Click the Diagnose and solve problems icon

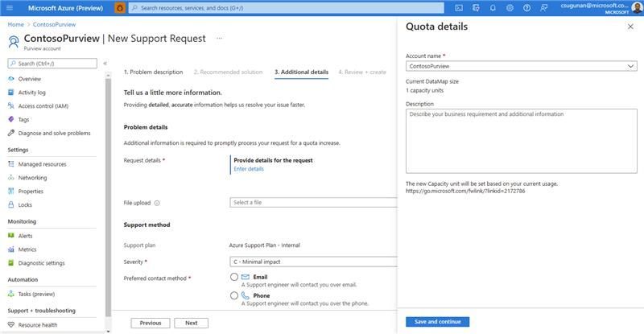[x=11, y=133]
